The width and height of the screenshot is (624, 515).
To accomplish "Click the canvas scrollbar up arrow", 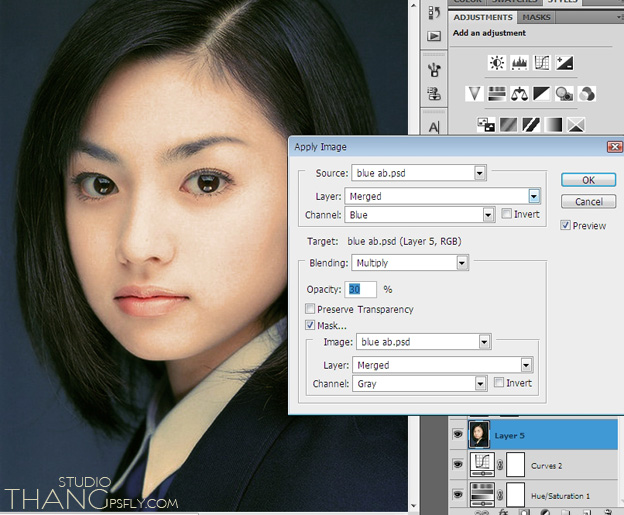I will pyautogui.click(x=413, y=6).
